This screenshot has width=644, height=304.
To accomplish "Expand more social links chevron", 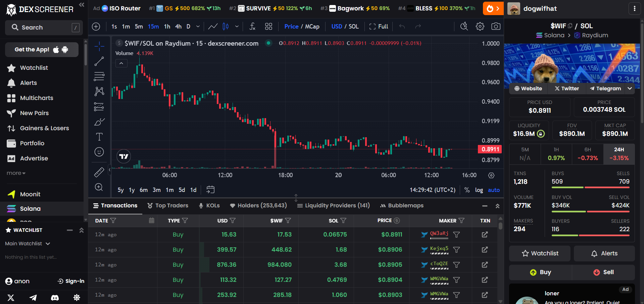I will click(x=630, y=89).
